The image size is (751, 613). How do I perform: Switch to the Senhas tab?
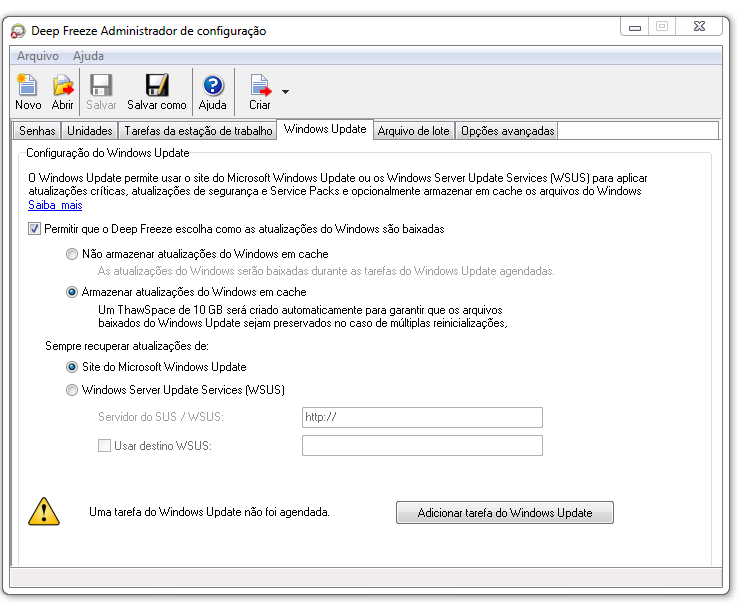[37, 131]
